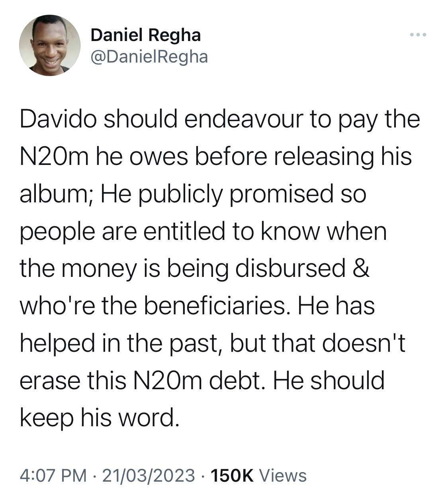Click the ampersand after disbursed
Screen dimensions: 448x494
click(x=361, y=268)
